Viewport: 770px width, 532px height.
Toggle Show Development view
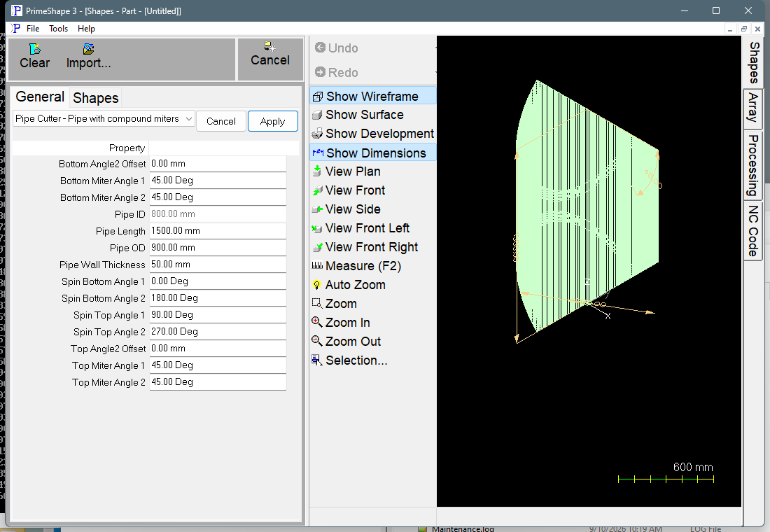(x=372, y=134)
